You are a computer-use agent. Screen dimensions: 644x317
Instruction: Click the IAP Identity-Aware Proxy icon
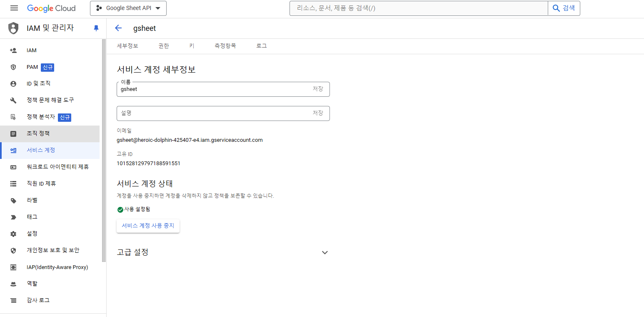13,267
